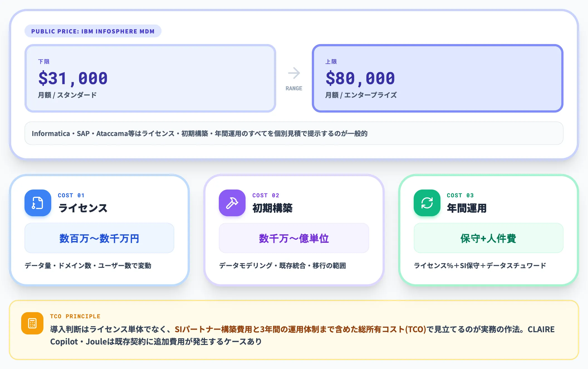Click the 下限 label
Screen dimensions: 588x369
pos(44,62)
